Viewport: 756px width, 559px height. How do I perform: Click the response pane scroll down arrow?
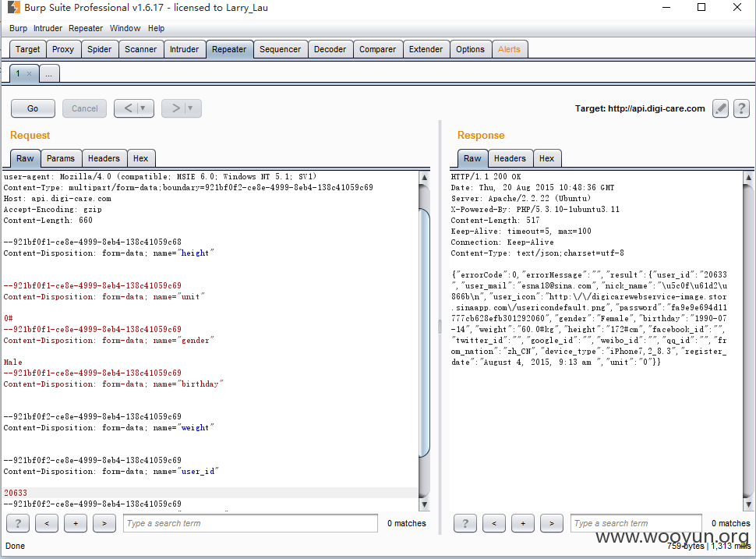748,505
